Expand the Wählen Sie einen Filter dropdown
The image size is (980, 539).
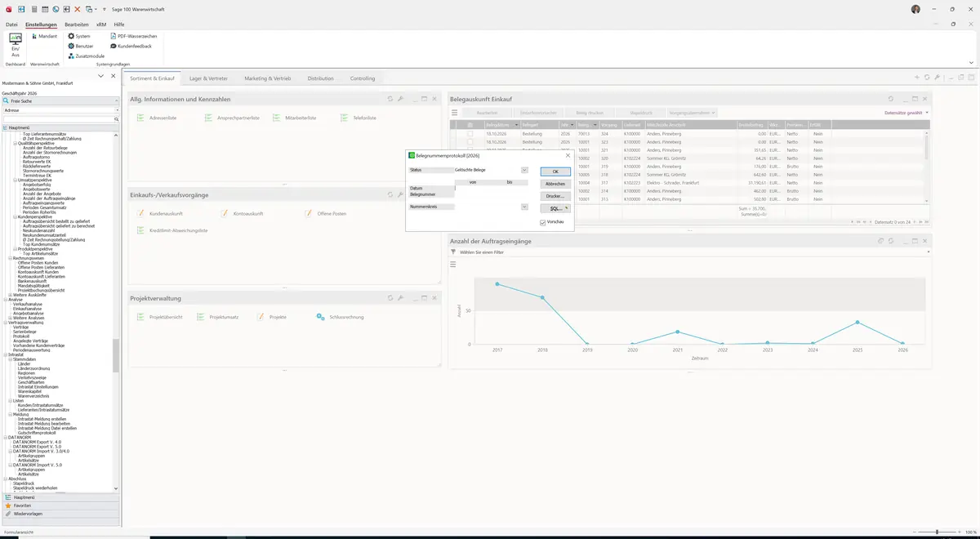929,252
